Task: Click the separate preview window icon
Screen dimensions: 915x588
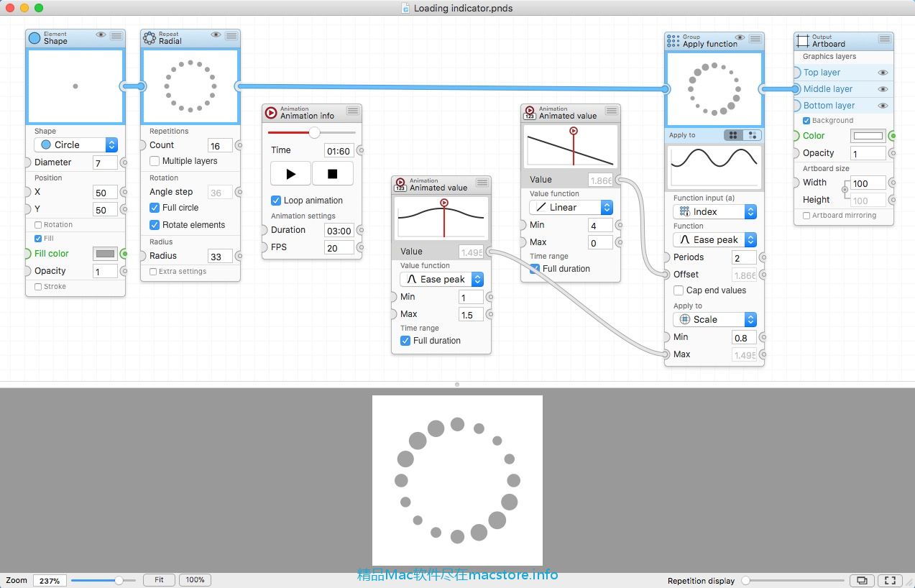Action: (862, 580)
